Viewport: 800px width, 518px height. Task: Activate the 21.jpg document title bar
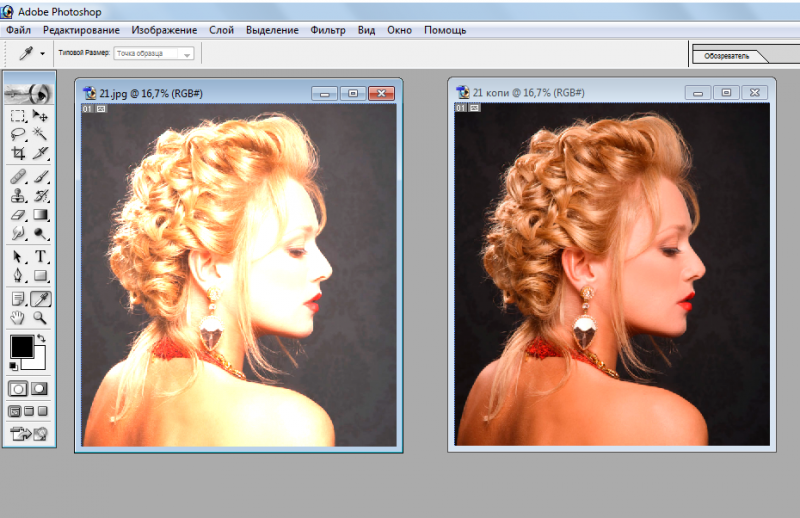pyautogui.click(x=200, y=92)
